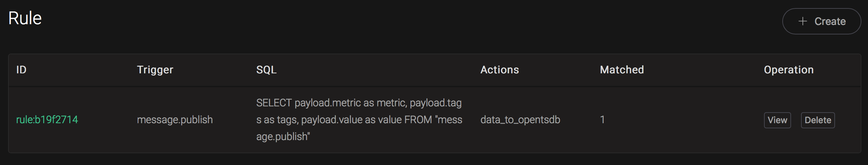This screenshot has height=165, width=868.
Task: Click the SELECT keyword in the SQL statement
Action: click(x=274, y=103)
